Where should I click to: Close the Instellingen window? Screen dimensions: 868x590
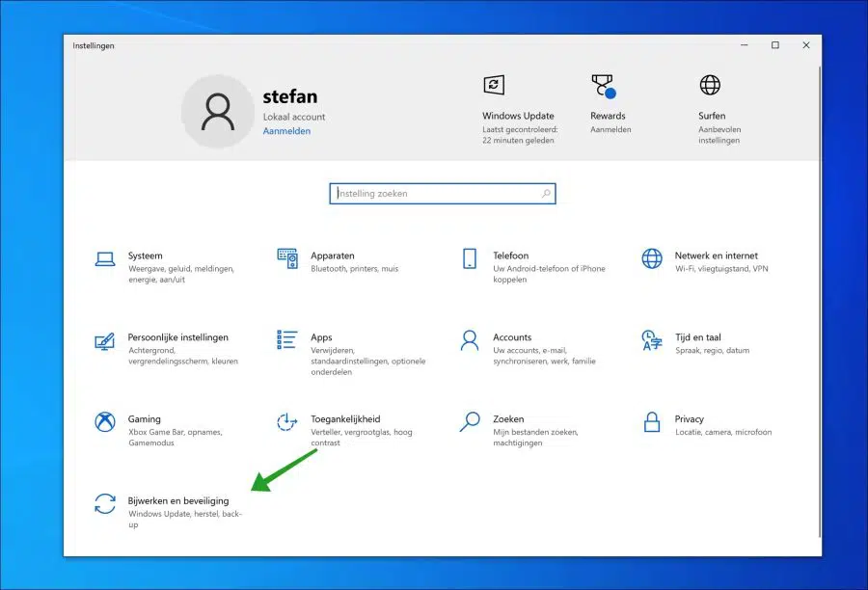(x=806, y=45)
